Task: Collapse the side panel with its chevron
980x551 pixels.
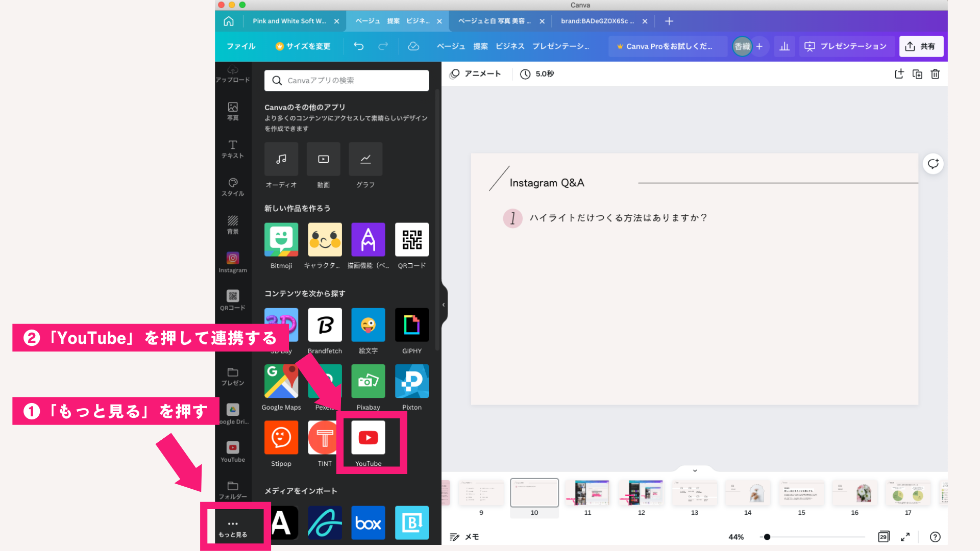Action: (443, 304)
